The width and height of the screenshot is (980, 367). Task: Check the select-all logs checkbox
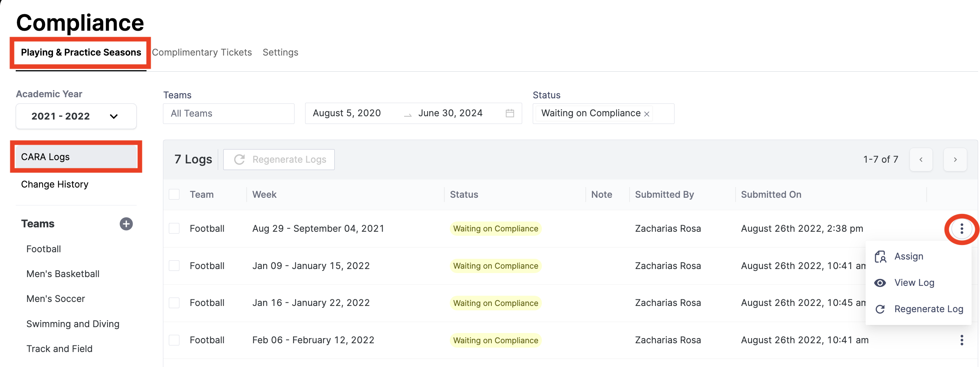[x=174, y=194]
